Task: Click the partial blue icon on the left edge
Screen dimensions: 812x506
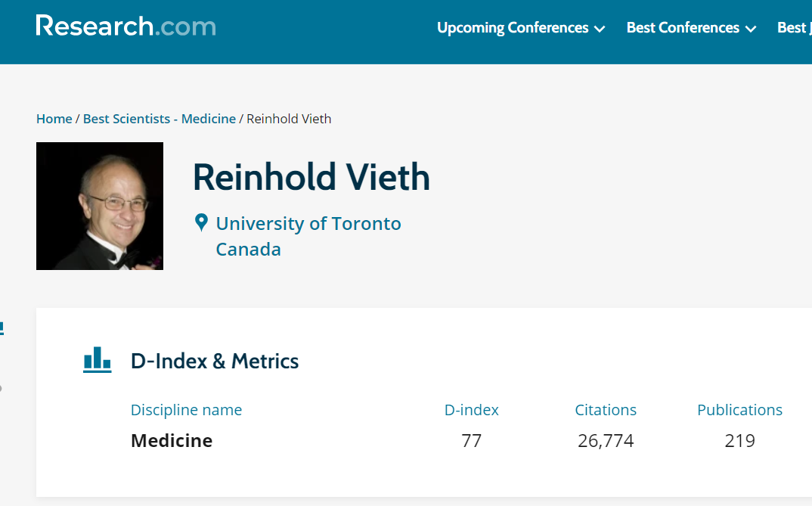Action: coord(2,328)
